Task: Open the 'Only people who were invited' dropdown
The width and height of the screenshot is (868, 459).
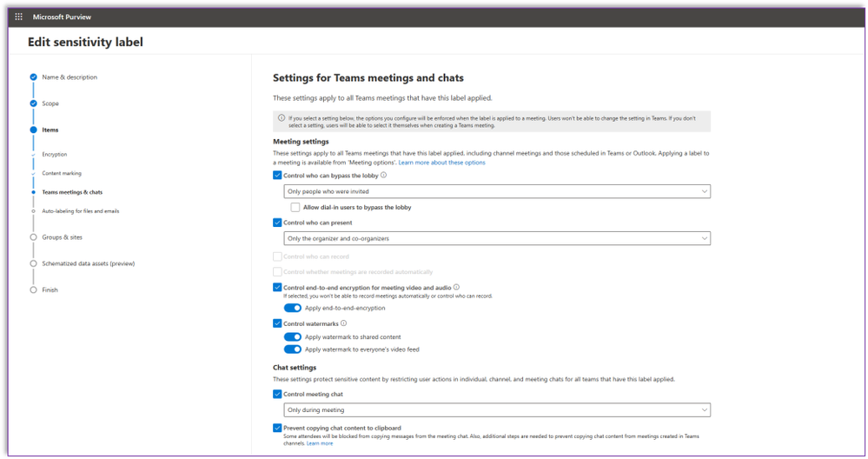Action: coord(496,191)
